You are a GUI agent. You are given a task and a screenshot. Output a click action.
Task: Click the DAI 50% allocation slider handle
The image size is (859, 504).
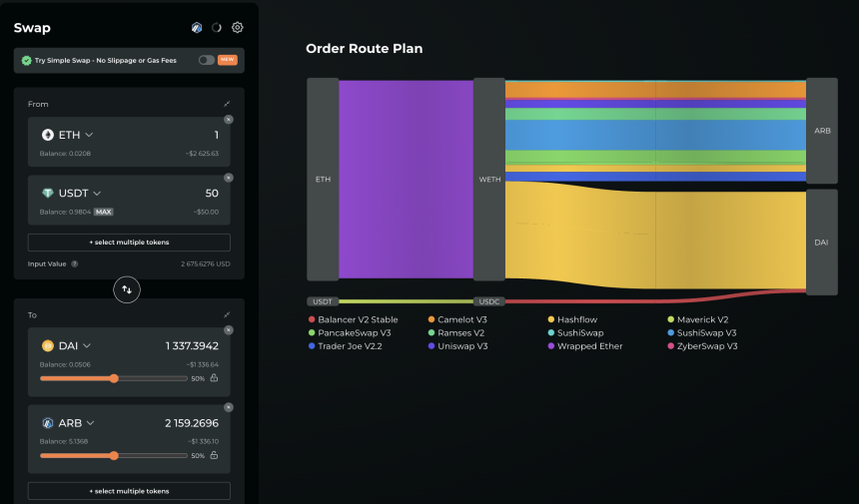(114, 378)
